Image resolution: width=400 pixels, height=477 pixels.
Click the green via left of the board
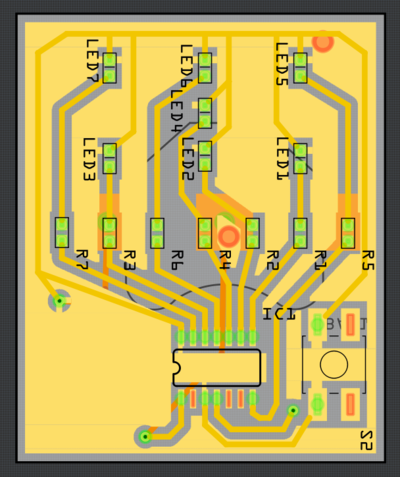click(x=60, y=301)
